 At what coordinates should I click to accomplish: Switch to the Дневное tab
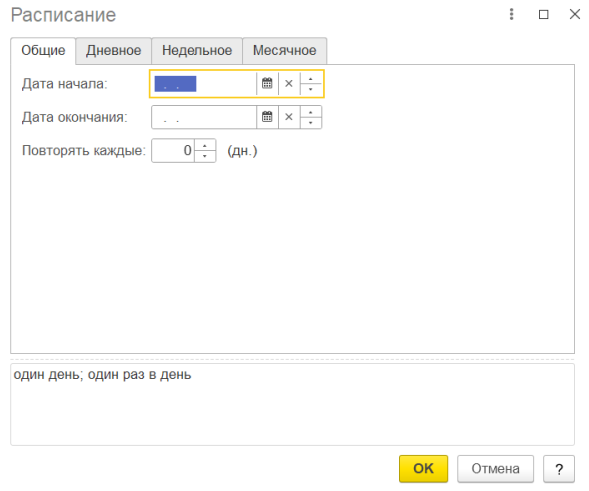click(113, 50)
